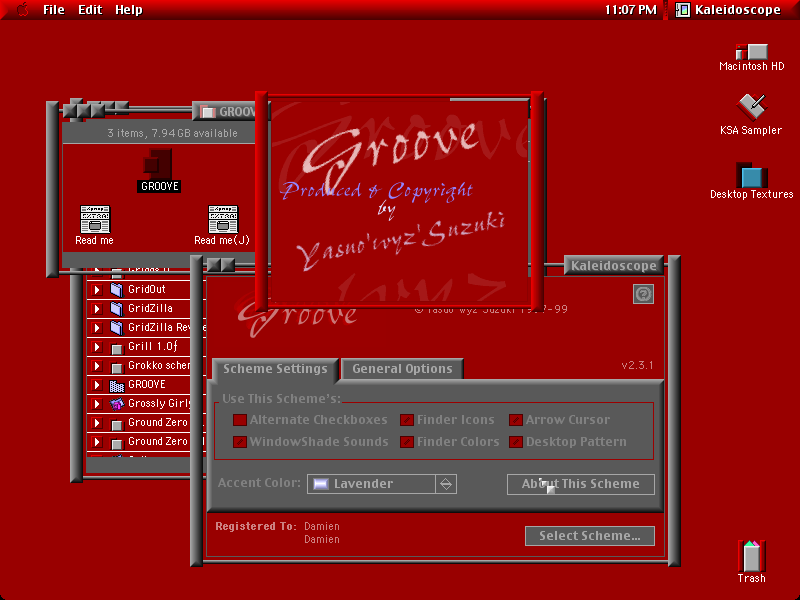This screenshot has width=800, height=600.
Task: Click the help question mark icon
Action: pyautogui.click(x=643, y=294)
